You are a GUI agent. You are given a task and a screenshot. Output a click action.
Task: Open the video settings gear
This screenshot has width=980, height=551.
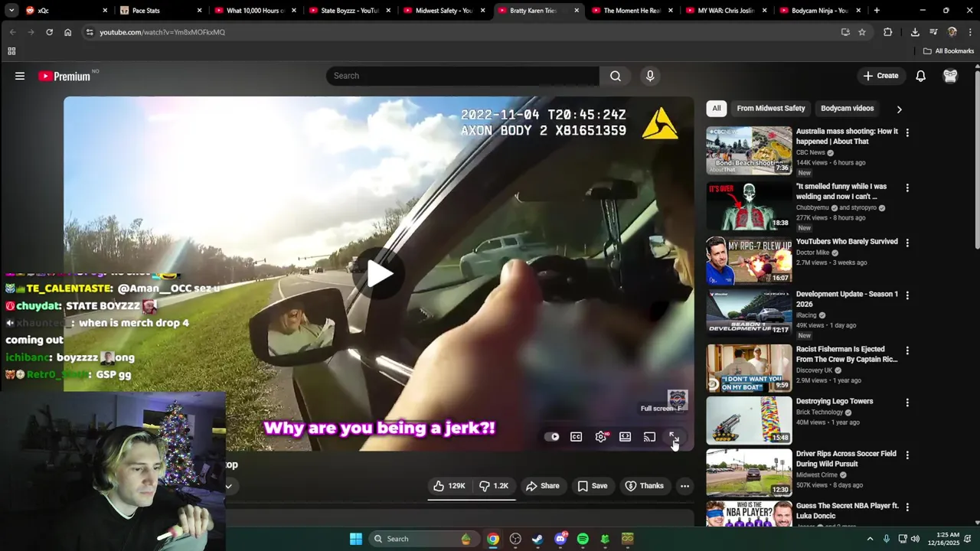pos(601,437)
